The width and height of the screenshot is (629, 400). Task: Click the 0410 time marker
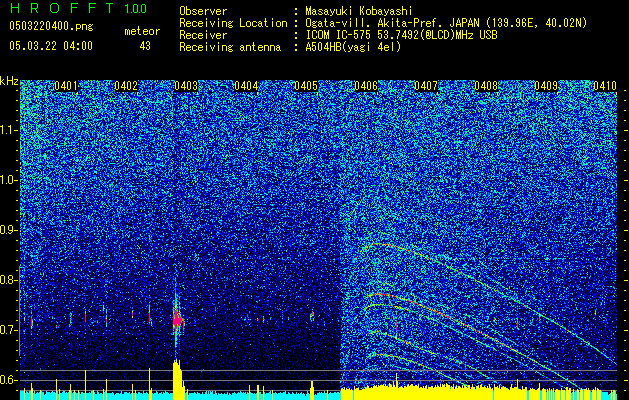605,86
